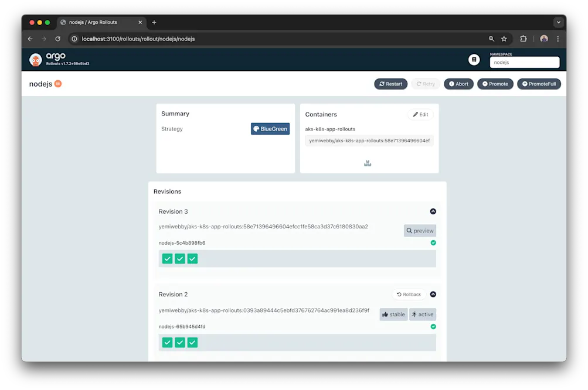Edit the containers

coord(420,115)
